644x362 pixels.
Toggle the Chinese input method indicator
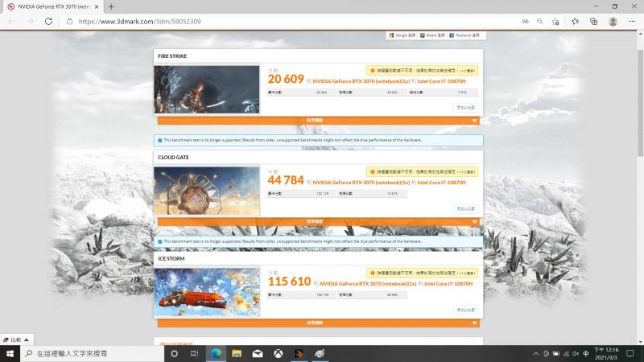coord(586,354)
